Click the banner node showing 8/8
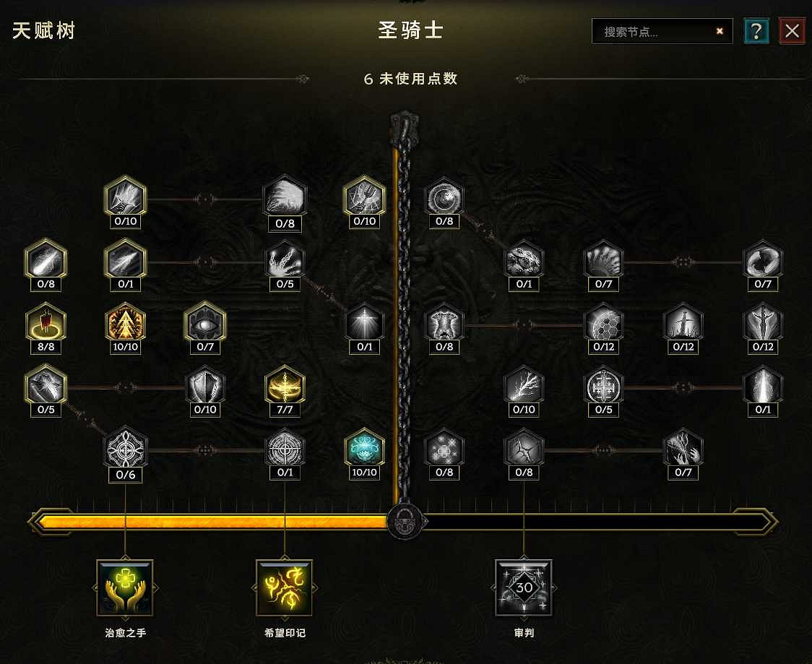Screen dimensions: 812x664 pyautogui.click(x=46, y=323)
